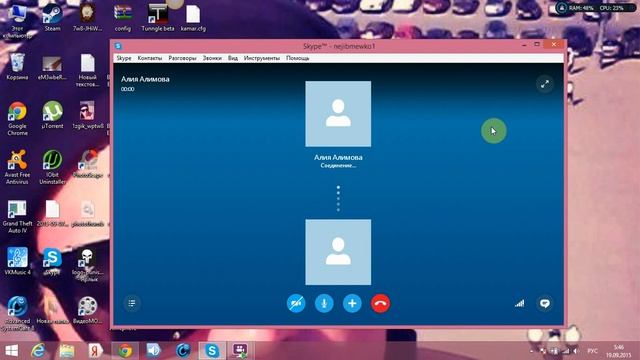This screenshot has height=360, width=640.
Task: Add participants with the plus button
Action: (352, 303)
